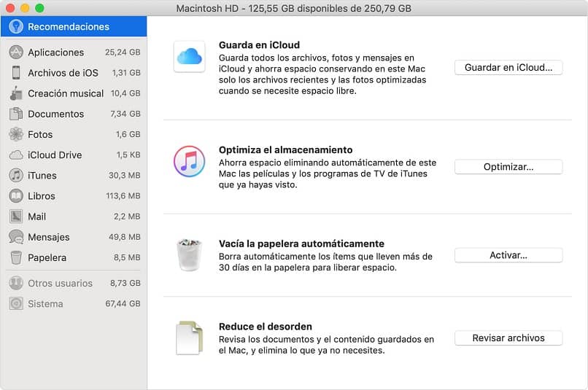
Task: Click the Optimizar... button
Action: [x=508, y=167]
